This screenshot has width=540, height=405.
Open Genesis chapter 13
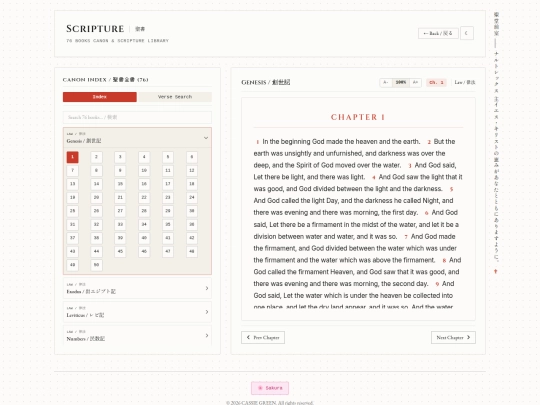tap(72, 184)
